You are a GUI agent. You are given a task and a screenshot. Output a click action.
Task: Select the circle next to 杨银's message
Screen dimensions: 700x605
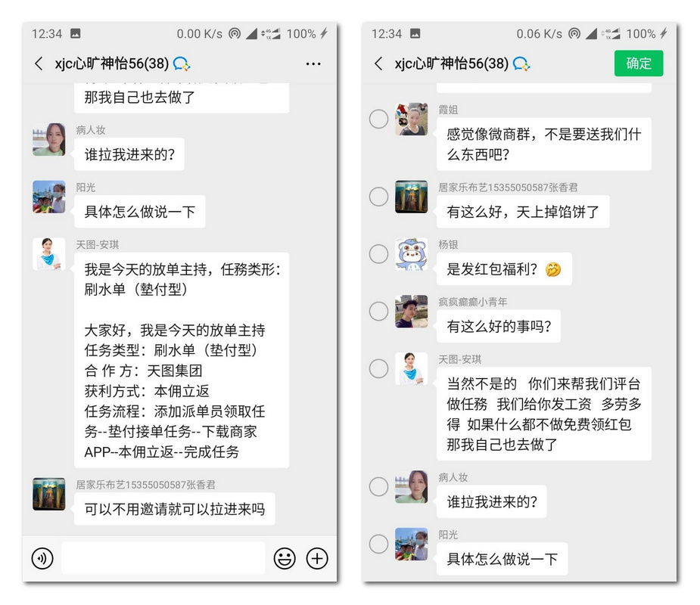pyautogui.click(x=378, y=253)
